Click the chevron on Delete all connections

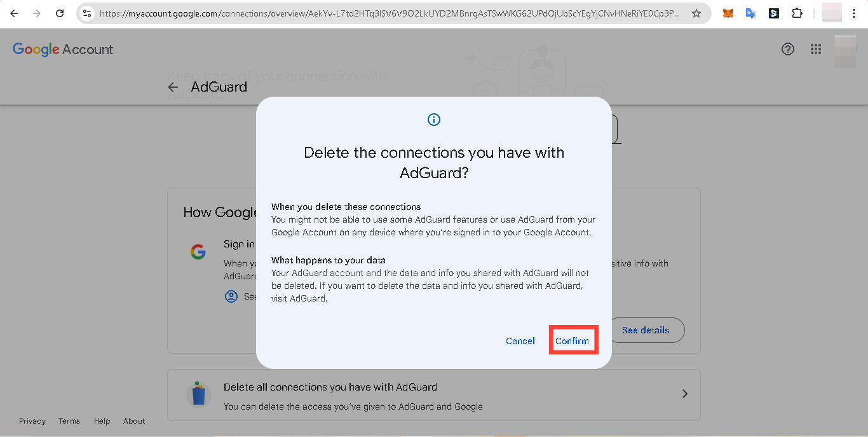[x=685, y=394]
